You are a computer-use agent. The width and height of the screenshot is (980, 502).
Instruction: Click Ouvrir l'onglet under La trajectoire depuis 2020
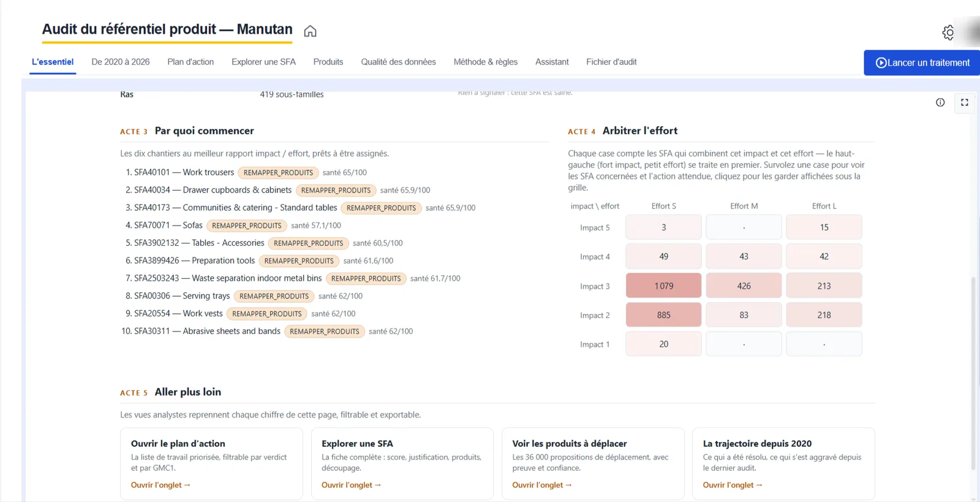[x=733, y=485]
